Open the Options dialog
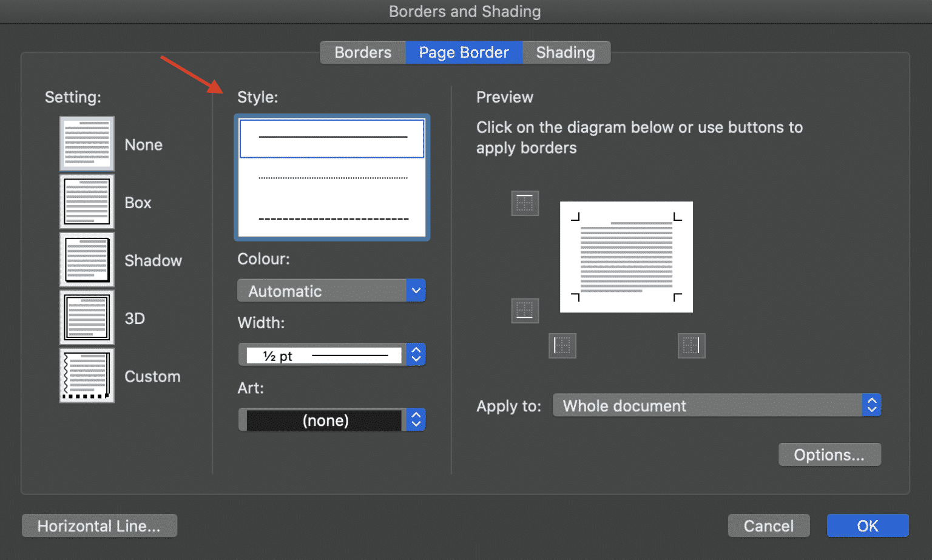Viewport: 932px width, 560px height. pyautogui.click(x=829, y=454)
